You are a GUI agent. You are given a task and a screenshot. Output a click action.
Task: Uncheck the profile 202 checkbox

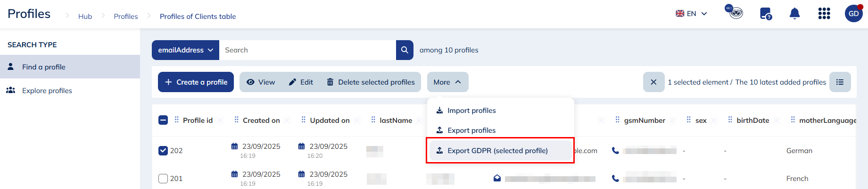(163, 151)
